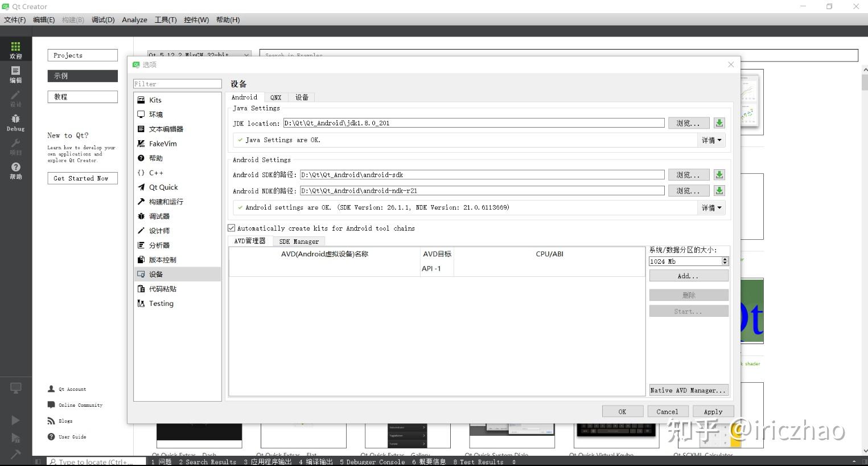The height and width of the screenshot is (466, 868).
Task: Apply the current device settings
Action: (713, 411)
